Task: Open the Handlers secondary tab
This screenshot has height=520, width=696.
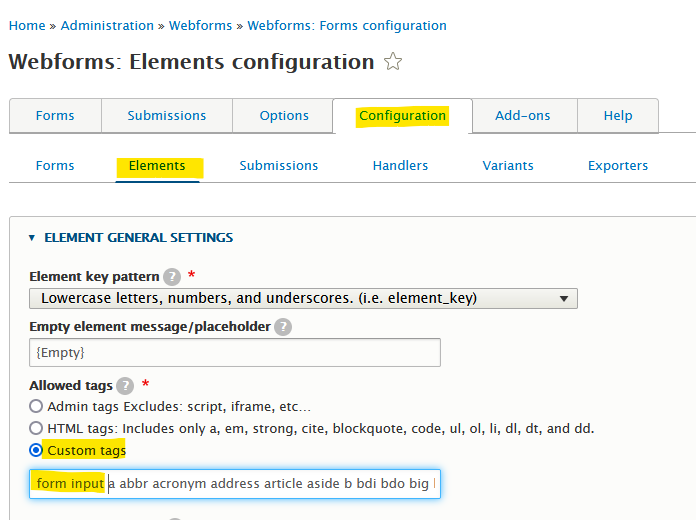Action: [x=400, y=166]
